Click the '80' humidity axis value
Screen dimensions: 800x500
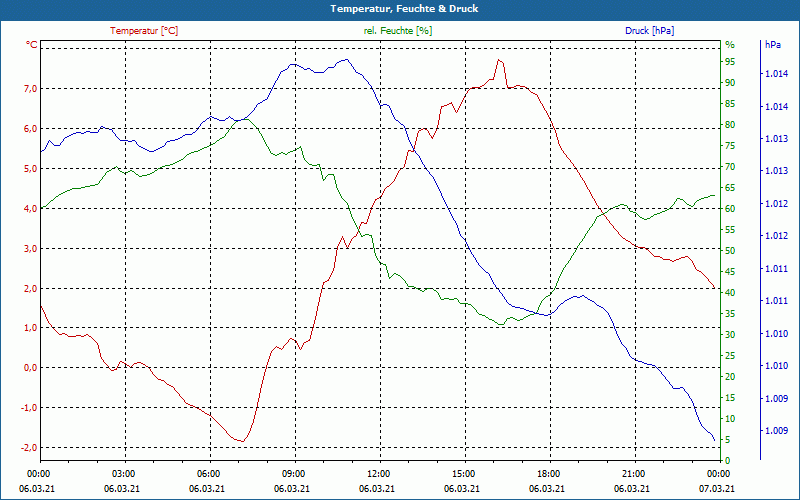point(730,125)
